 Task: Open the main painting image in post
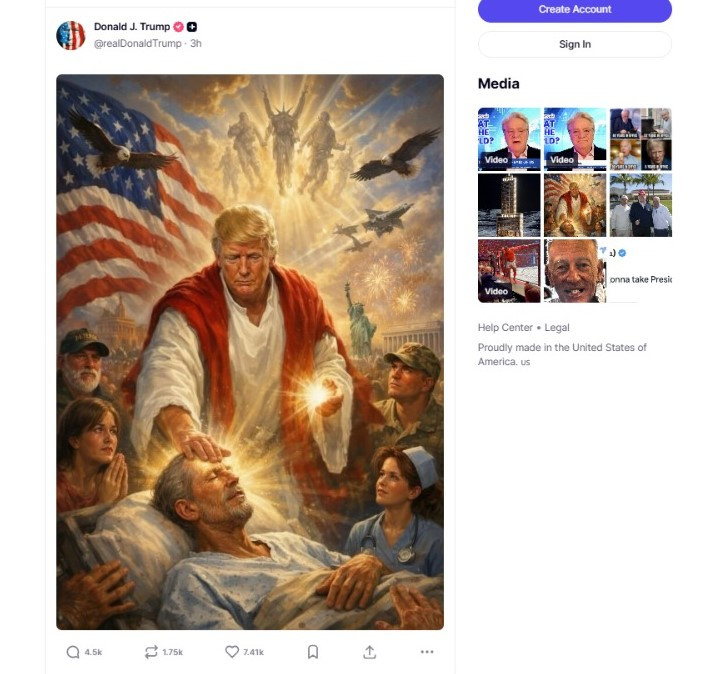pyautogui.click(x=250, y=352)
